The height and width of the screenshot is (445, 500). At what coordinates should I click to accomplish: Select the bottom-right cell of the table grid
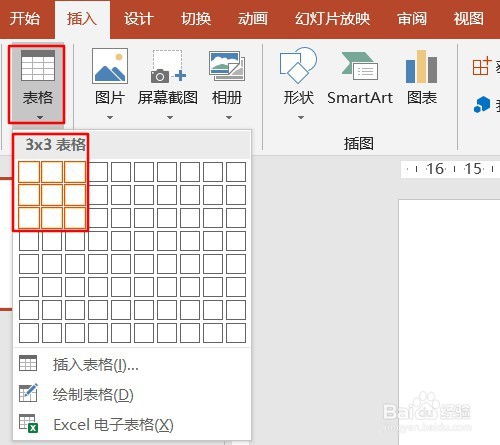(x=236, y=333)
